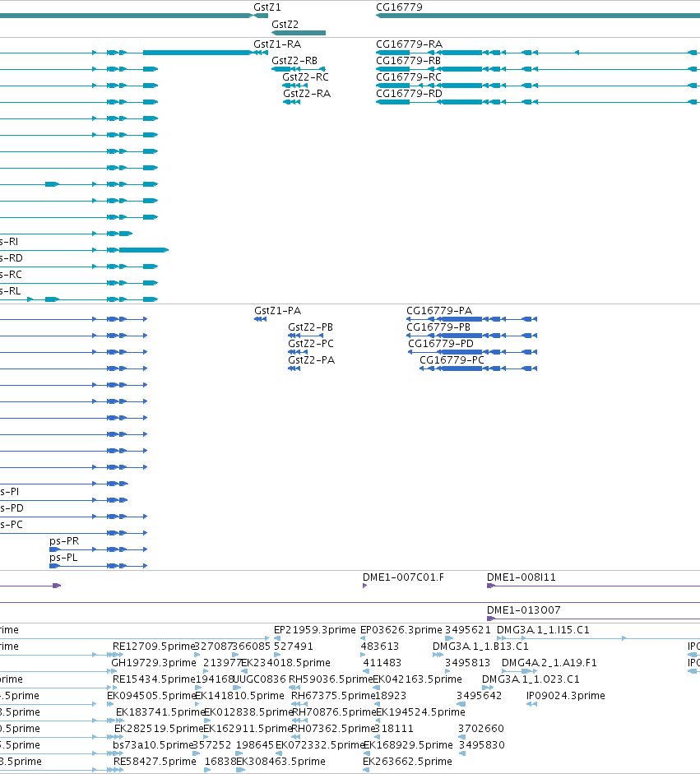
Task: Click the 3495830 alignment label
Action: click(482, 745)
